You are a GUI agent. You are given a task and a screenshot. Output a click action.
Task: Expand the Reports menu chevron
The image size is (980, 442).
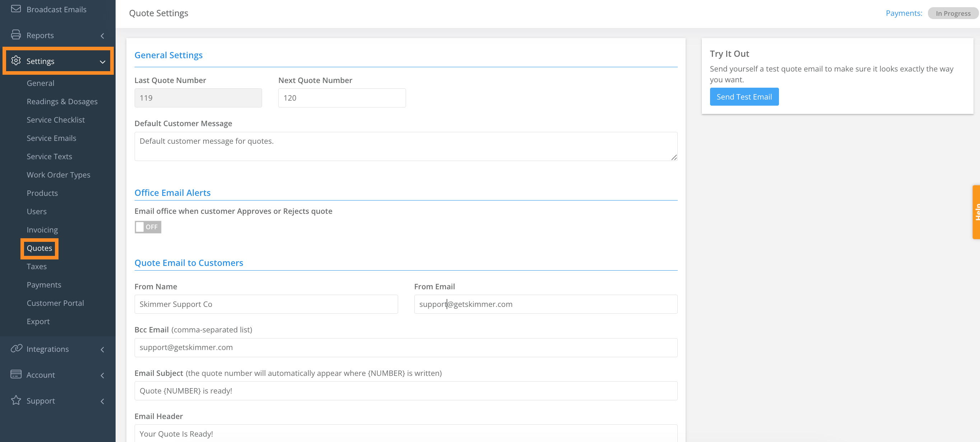102,36
